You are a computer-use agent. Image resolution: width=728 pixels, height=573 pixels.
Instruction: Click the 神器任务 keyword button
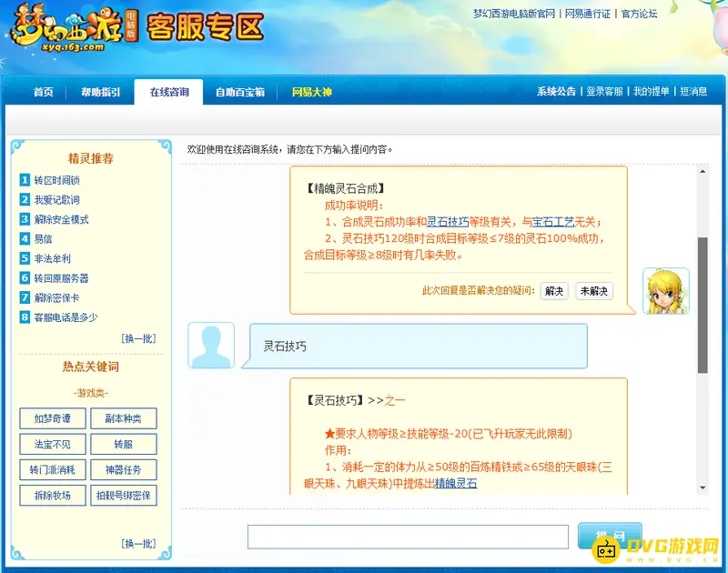coord(124,470)
